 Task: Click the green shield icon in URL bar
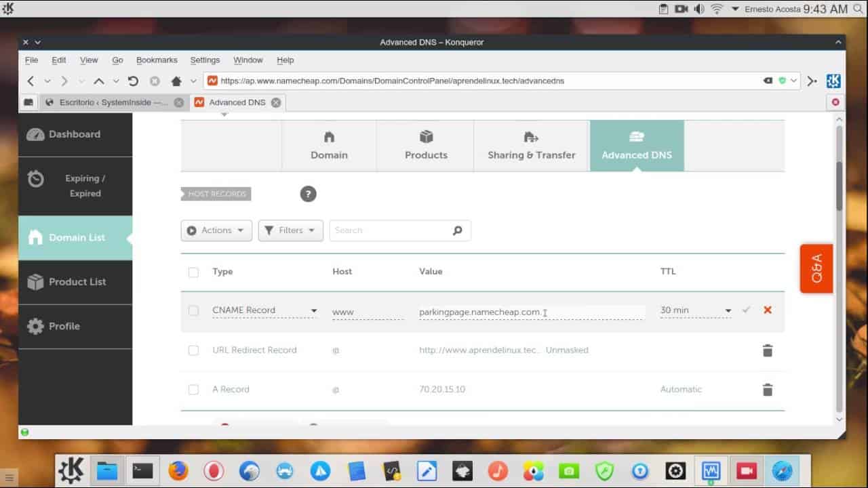coord(782,81)
